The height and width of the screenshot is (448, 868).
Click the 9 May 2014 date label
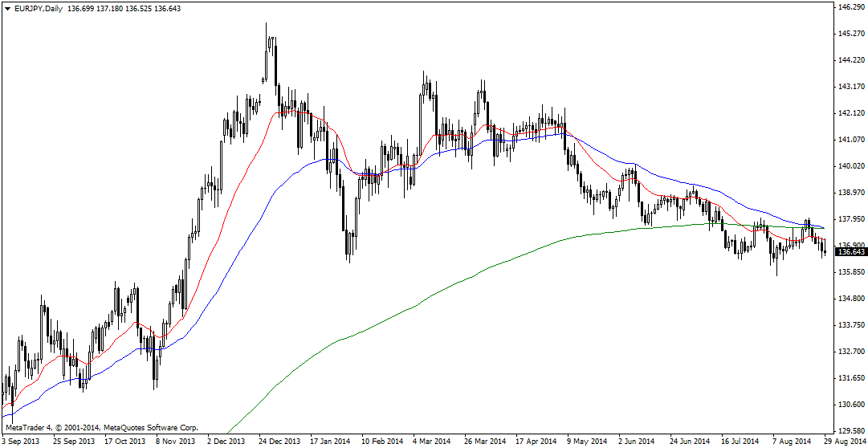586,442
